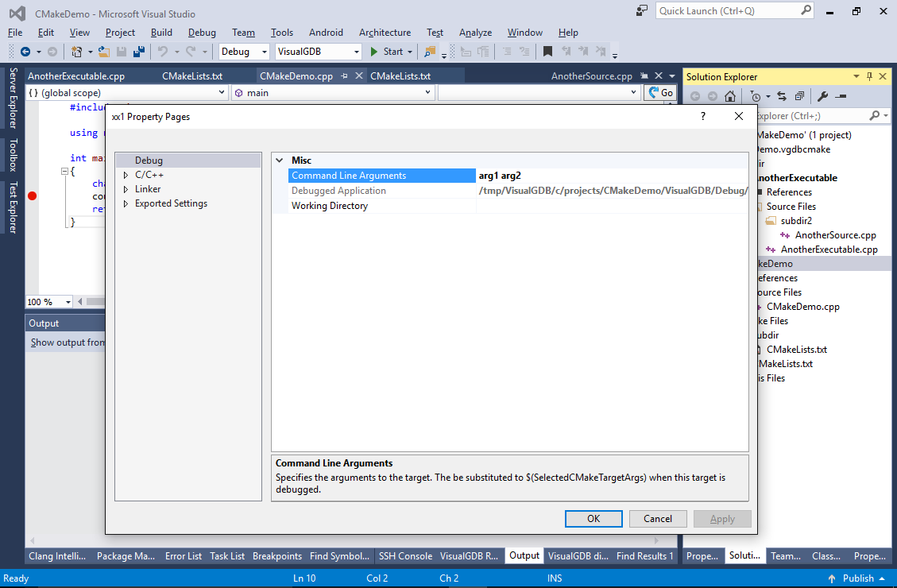
Task: Click the Undo icon on the toolbar
Action: pyautogui.click(x=164, y=51)
